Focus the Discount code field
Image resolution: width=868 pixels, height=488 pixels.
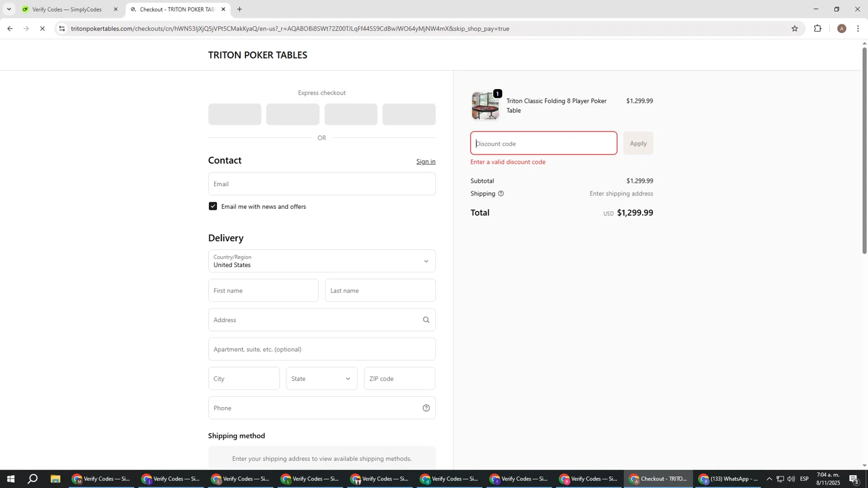(543, 143)
